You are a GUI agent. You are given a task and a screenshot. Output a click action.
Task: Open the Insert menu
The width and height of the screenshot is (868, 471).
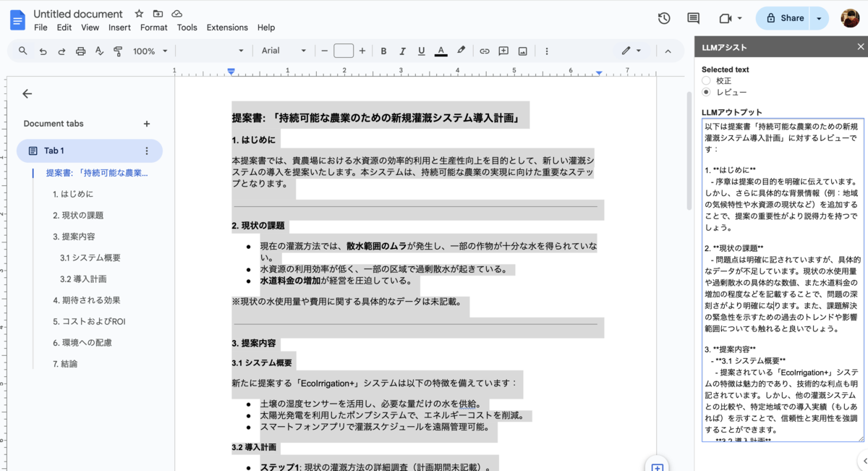pyautogui.click(x=119, y=27)
